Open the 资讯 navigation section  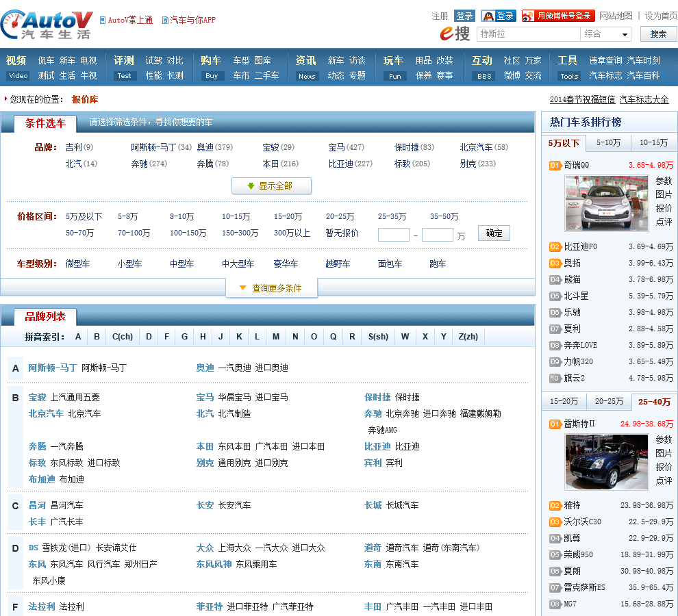305,60
